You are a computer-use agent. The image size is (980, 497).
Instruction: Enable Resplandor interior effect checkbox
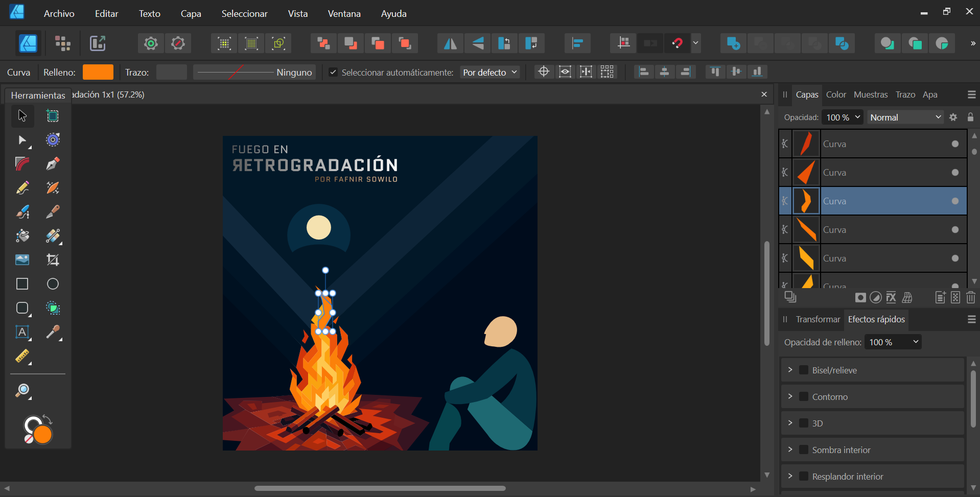pos(804,476)
